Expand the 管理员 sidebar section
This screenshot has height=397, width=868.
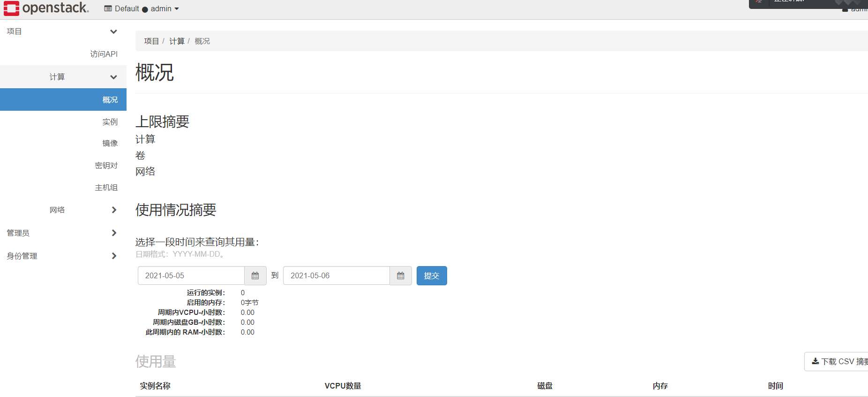[x=63, y=233]
